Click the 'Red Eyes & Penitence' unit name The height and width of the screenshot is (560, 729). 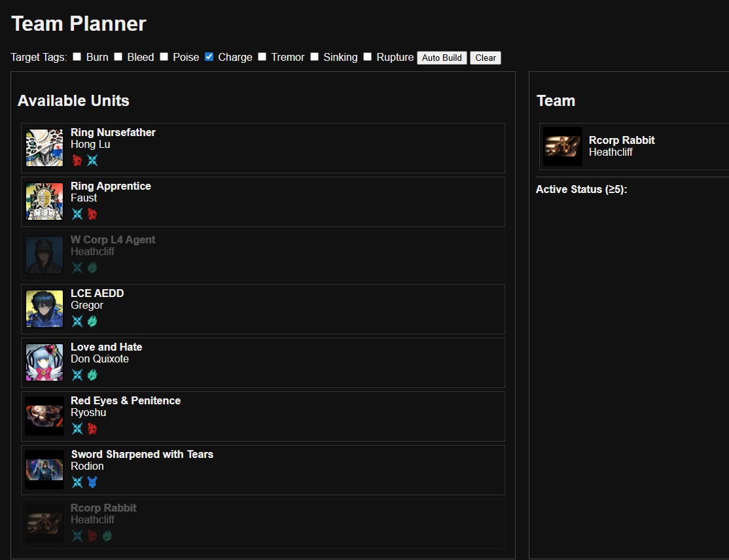pyautogui.click(x=126, y=400)
